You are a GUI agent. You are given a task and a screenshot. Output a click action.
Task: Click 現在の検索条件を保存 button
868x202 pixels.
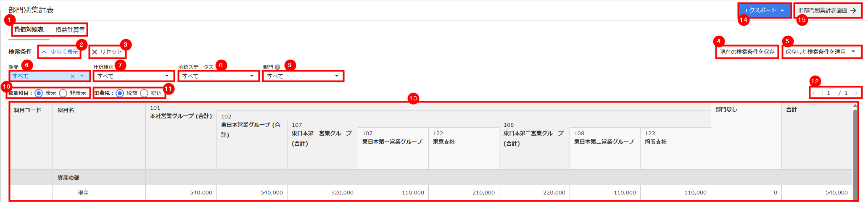click(747, 52)
